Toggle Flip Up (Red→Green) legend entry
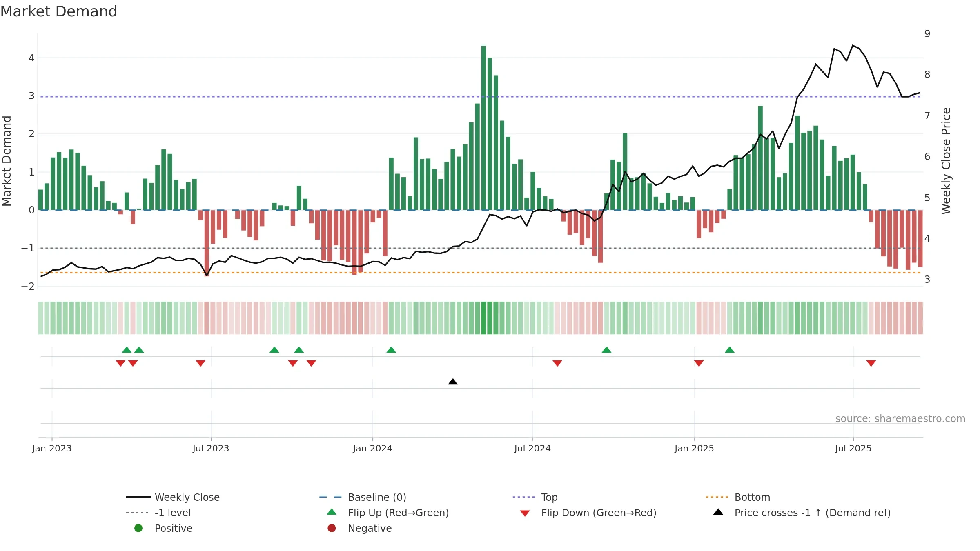Viewport: 980px width, 551px height. 388,513
